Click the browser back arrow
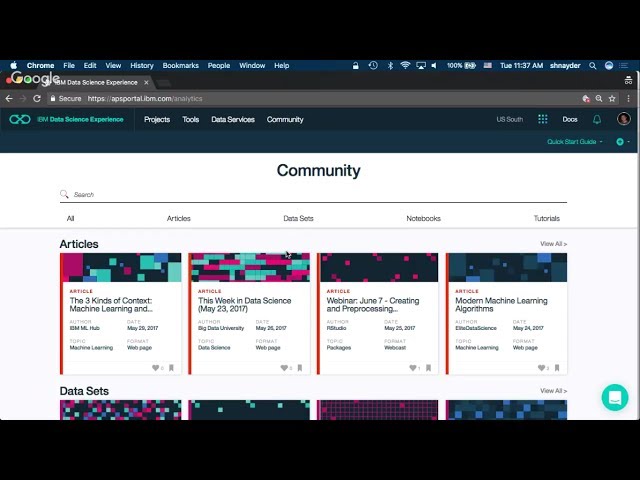 point(9,99)
